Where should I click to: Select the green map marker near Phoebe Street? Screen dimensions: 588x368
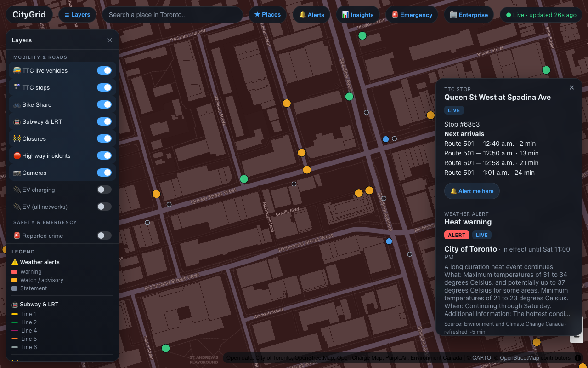point(362,35)
